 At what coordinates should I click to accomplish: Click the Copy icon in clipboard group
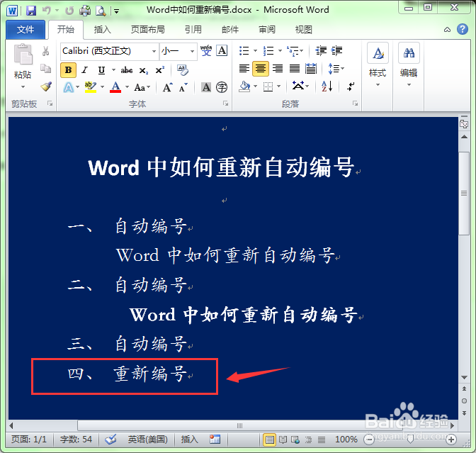coord(46,69)
